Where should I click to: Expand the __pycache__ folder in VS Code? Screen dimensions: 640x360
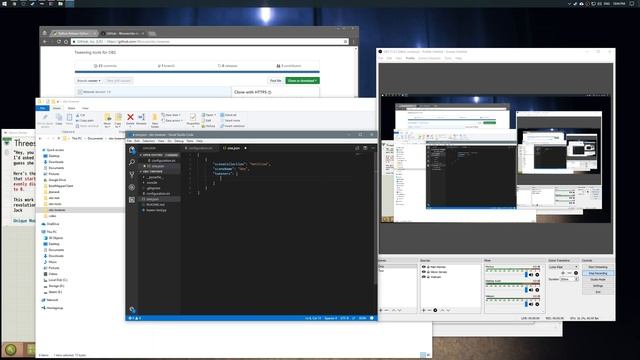coord(154,177)
